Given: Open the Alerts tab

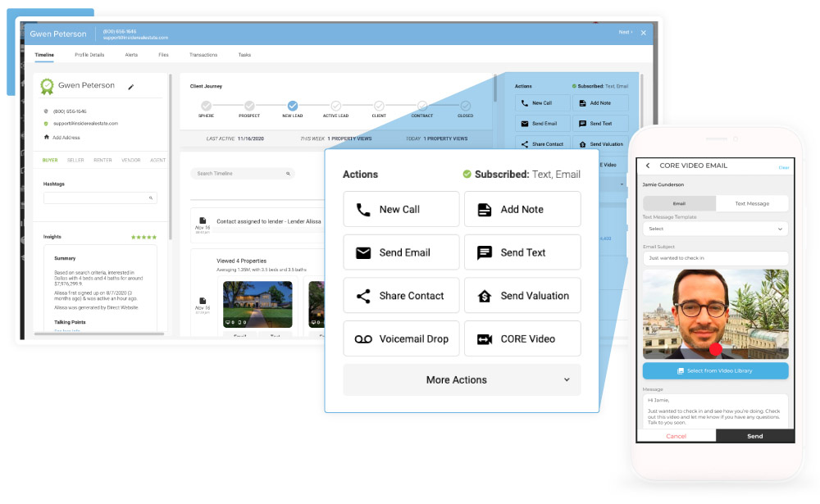Looking at the screenshot, I should [131, 55].
